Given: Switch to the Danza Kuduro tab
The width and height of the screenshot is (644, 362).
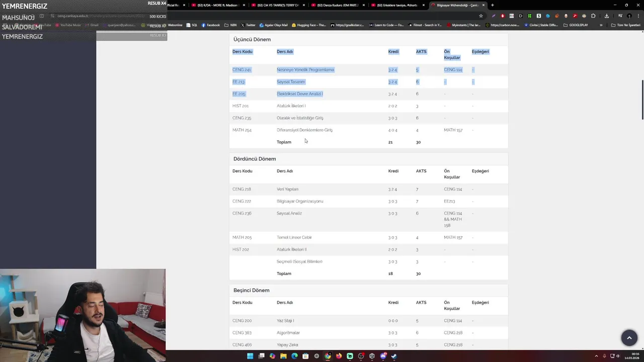Looking at the screenshot, I should pos(338,5).
